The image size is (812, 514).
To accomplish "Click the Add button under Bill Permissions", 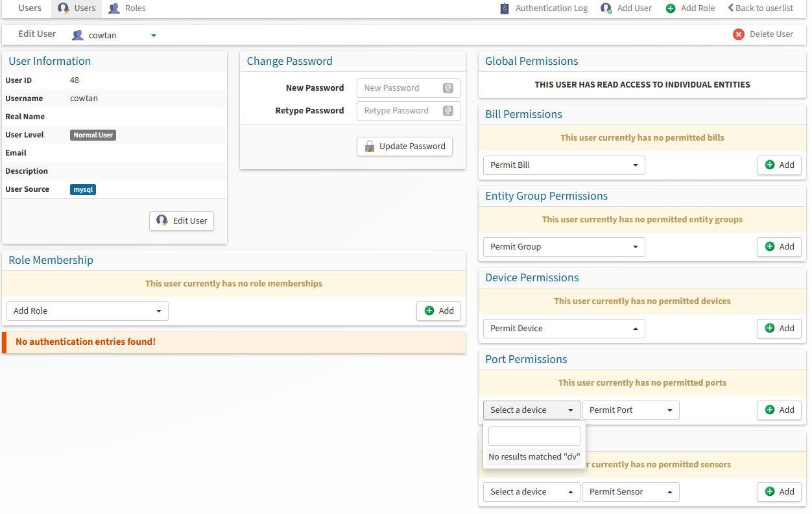I will click(x=779, y=165).
